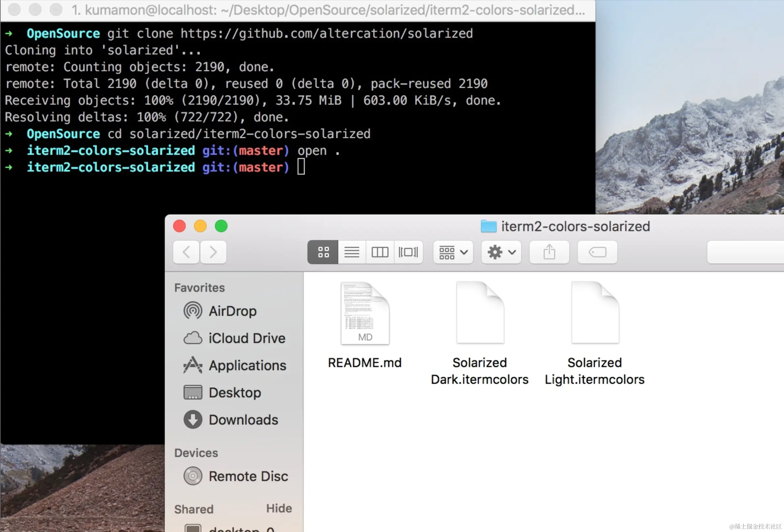Open Applications in sidebar
Viewport: 784px width, 532px height.
[x=235, y=365]
